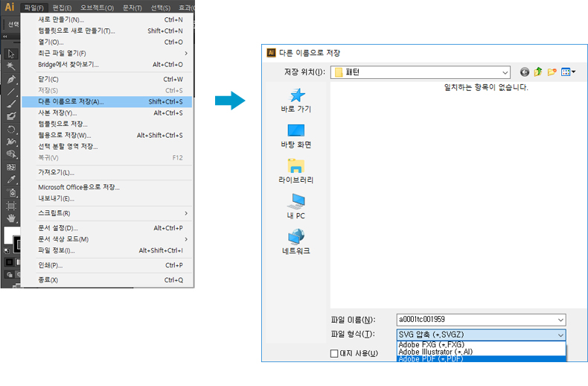Click the white Fill color swatch
588x386 pixels.
9,235
